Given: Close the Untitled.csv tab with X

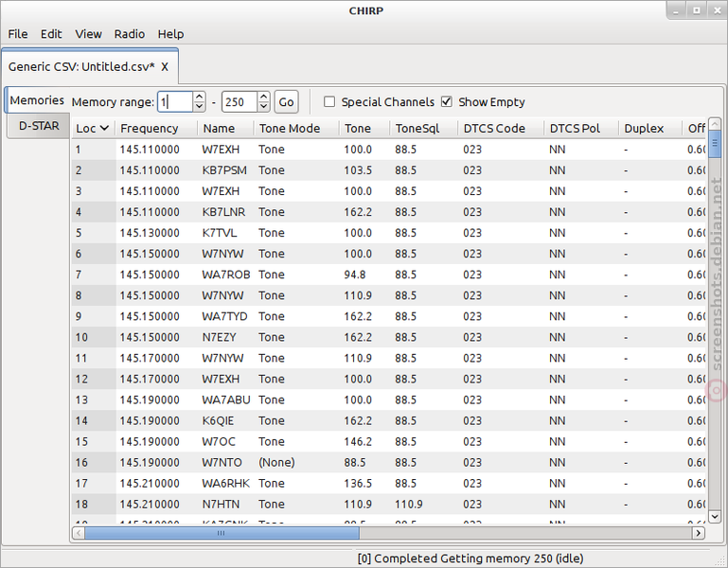Looking at the screenshot, I should (165, 67).
